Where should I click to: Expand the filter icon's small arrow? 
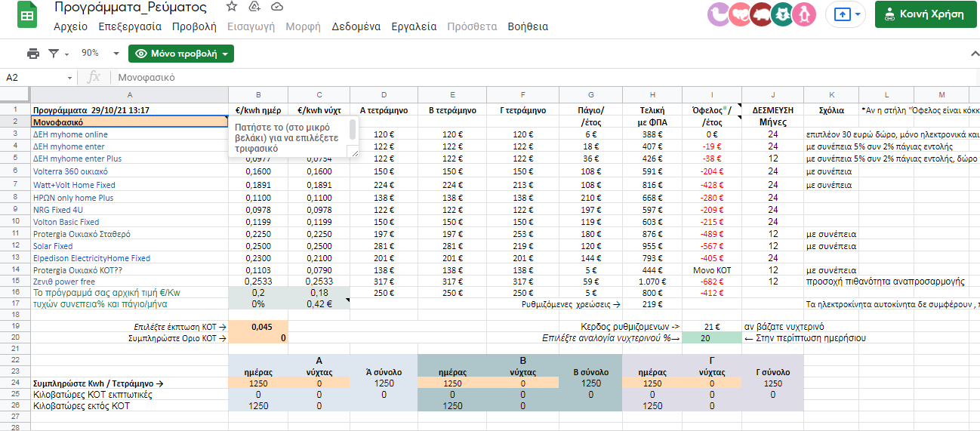[x=66, y=54]
